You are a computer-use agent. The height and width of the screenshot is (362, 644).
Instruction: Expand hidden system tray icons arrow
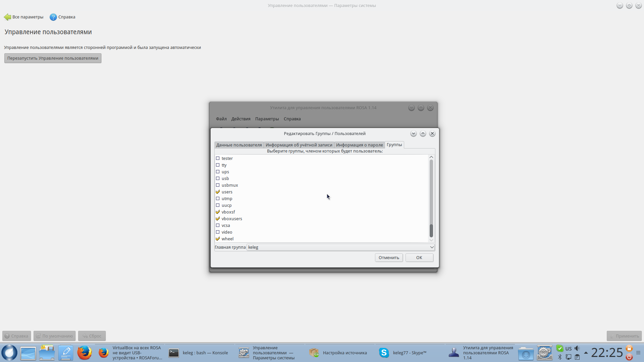tap(586, 353)
